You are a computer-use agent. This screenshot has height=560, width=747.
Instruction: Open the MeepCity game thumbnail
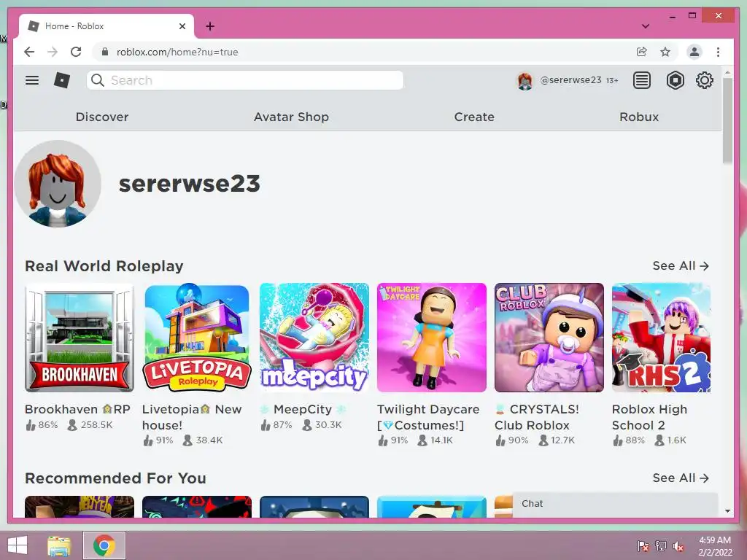[x=314, y=338]
